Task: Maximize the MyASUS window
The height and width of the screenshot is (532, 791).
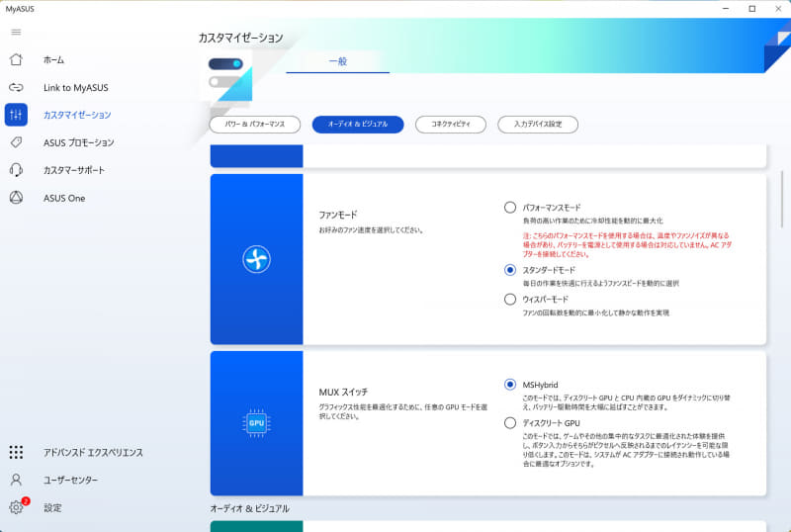Action: tap(752, 9)
